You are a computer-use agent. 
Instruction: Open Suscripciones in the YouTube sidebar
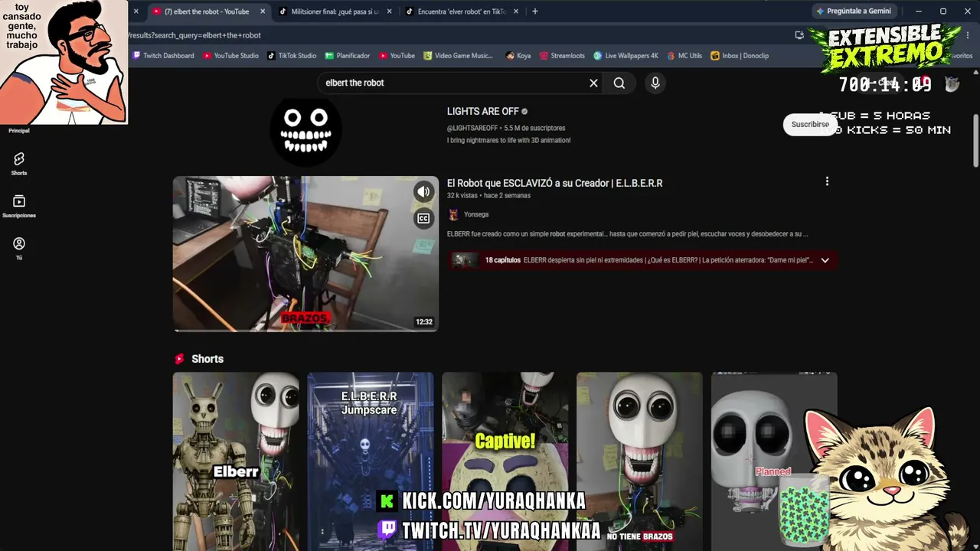(x=19, y=206)
